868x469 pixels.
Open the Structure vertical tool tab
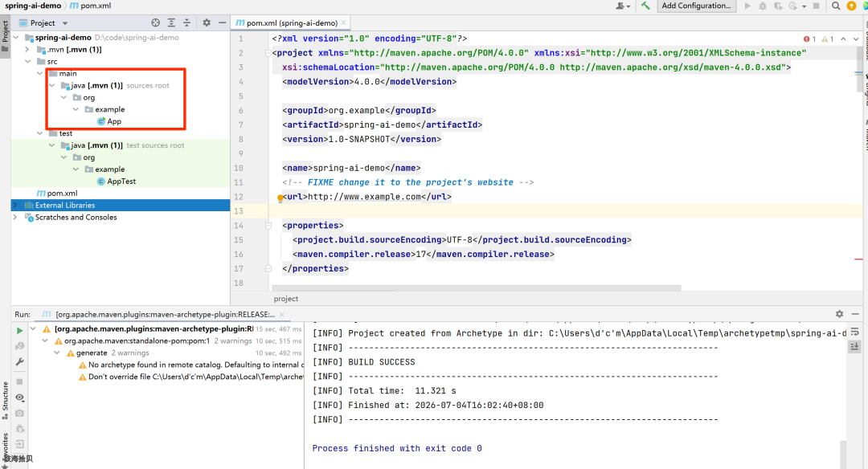click(5, 400)
